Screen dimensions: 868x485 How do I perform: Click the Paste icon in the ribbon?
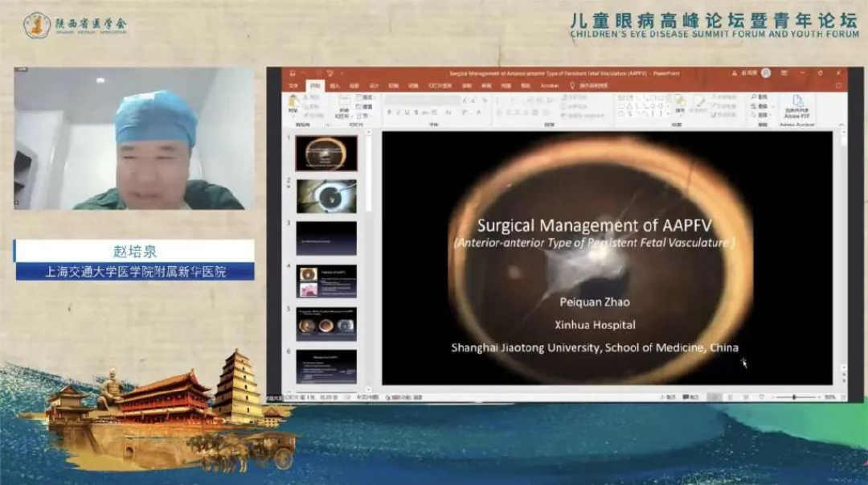pos(293,103)
